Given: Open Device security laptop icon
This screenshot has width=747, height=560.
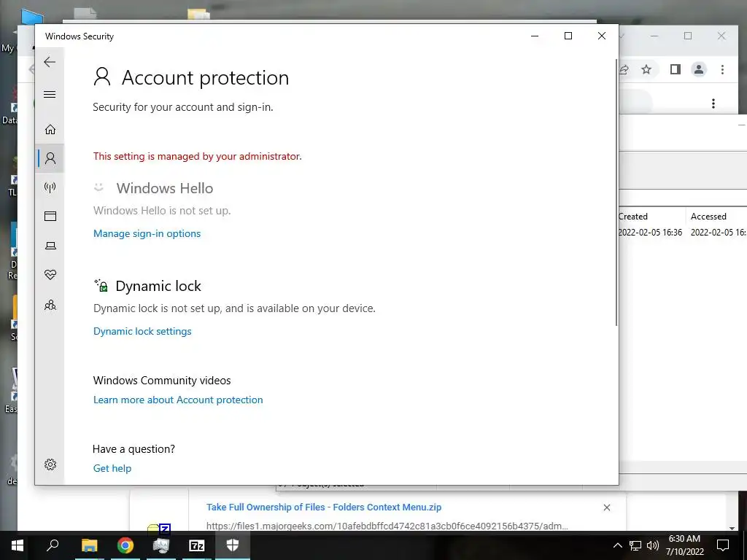Looking at the screenshot, I should coord(50,246).
